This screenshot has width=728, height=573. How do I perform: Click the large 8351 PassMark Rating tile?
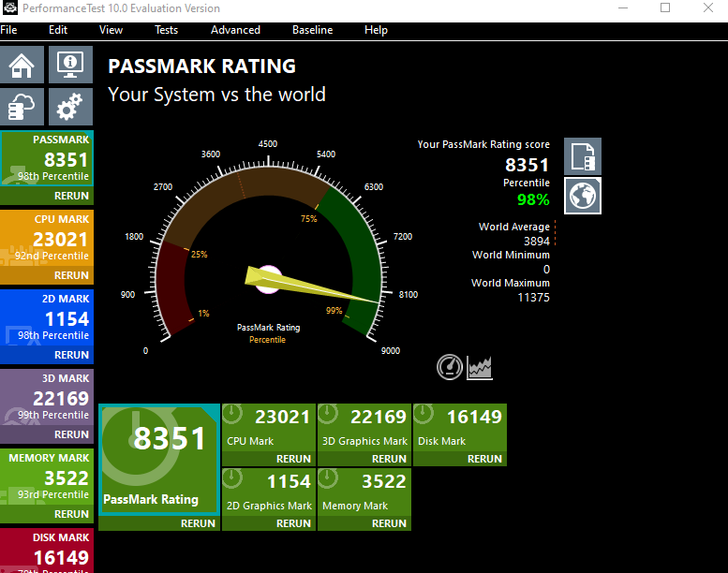point(159,460)
